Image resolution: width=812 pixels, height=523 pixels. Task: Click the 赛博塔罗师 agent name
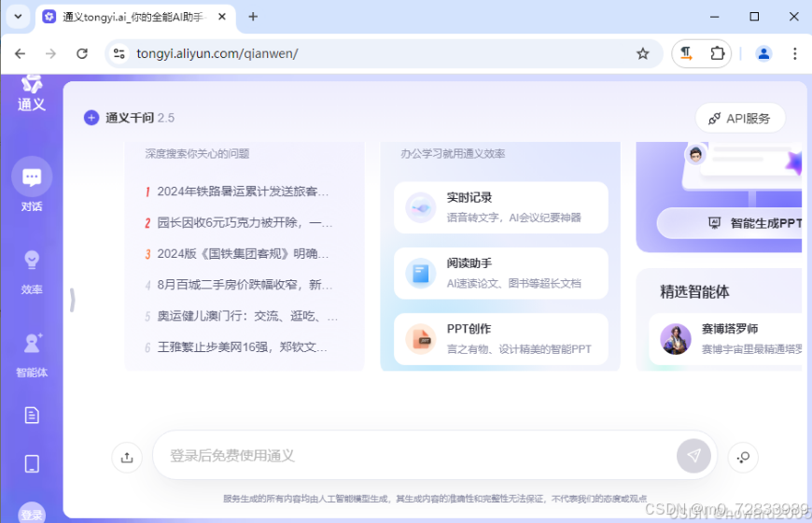730,329
